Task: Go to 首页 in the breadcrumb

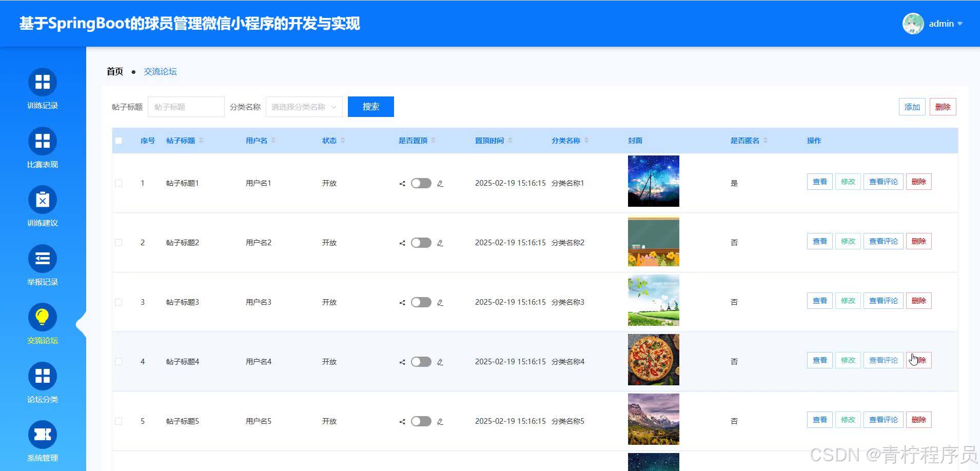Action: 115,71
